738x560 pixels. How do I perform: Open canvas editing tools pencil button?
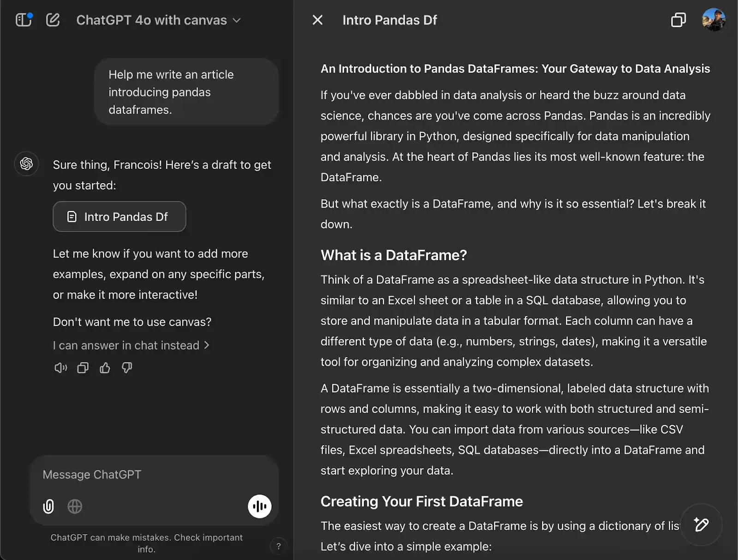(x=701, y=524)
